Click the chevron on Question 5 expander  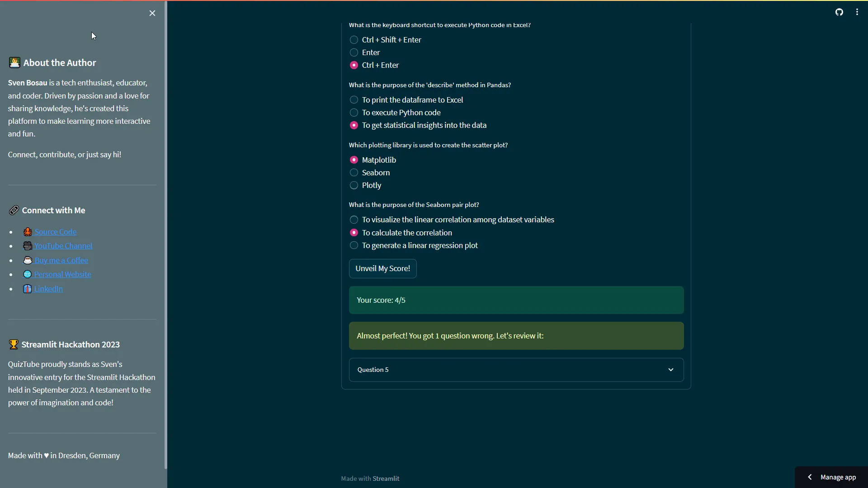tap(671, 370)
